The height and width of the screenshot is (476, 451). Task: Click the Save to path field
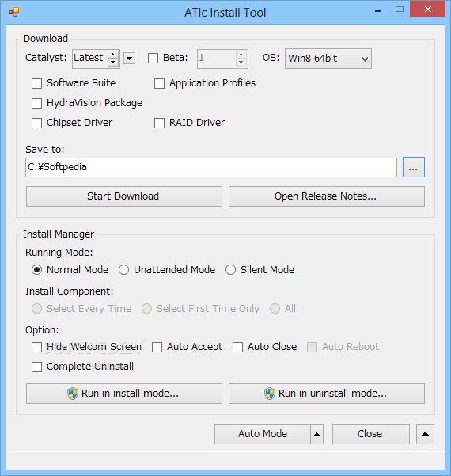(x=211, y=167)
